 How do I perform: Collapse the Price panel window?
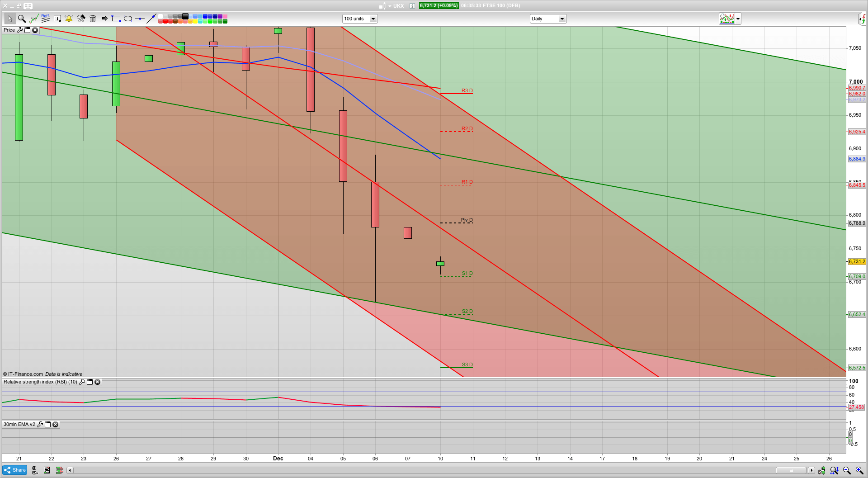point(27,30)
